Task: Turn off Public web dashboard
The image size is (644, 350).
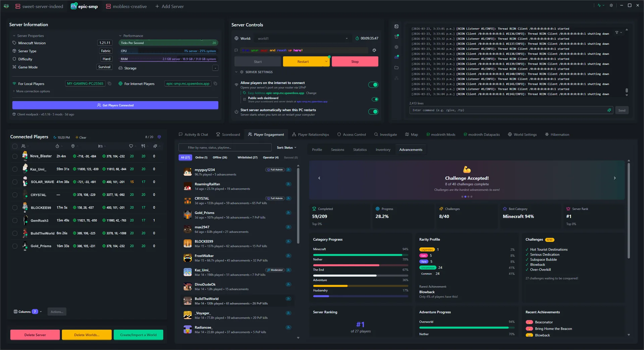Action: coord(375,99)
